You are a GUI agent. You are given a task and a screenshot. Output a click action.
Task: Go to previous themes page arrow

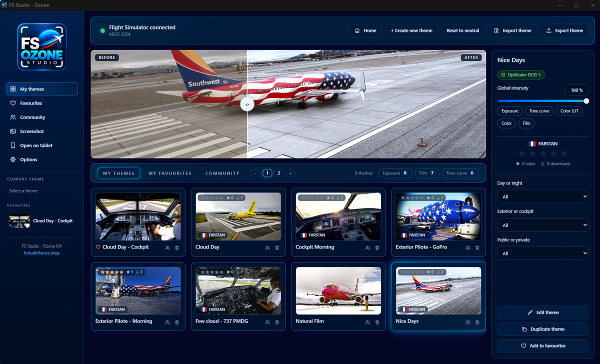point(255,173)
